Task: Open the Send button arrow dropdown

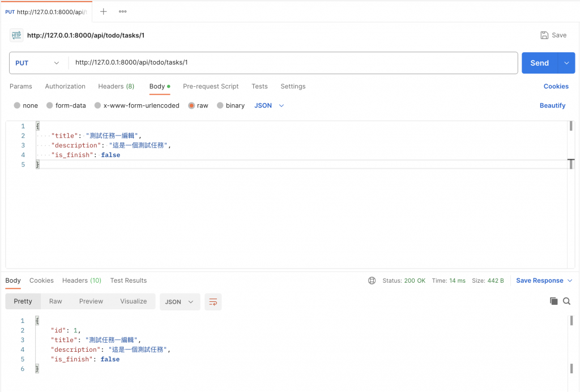Action: pos(566,63)
